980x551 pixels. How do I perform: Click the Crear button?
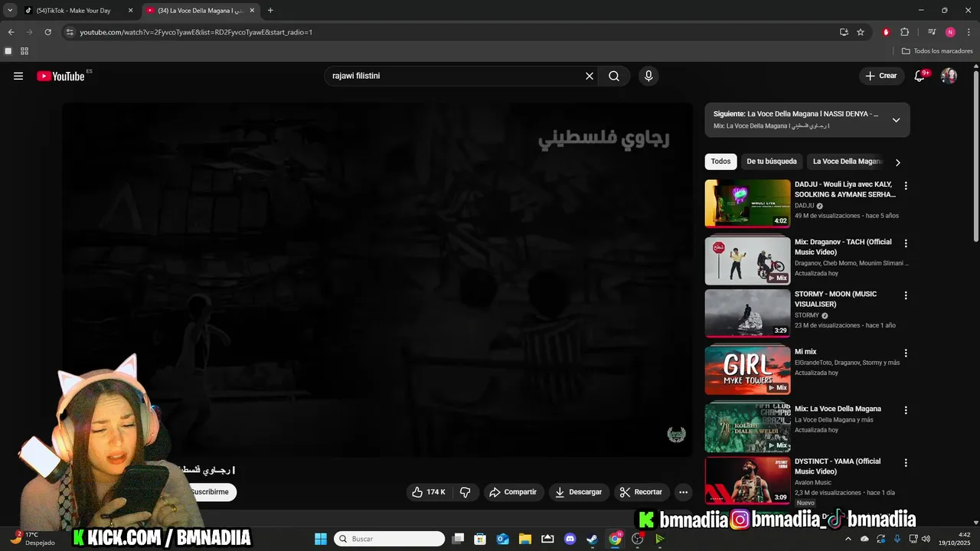click(x=881, y=76)
